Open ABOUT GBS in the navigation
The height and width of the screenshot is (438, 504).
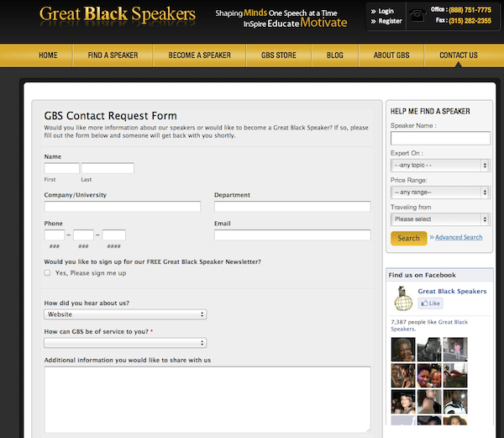[391, 55]
